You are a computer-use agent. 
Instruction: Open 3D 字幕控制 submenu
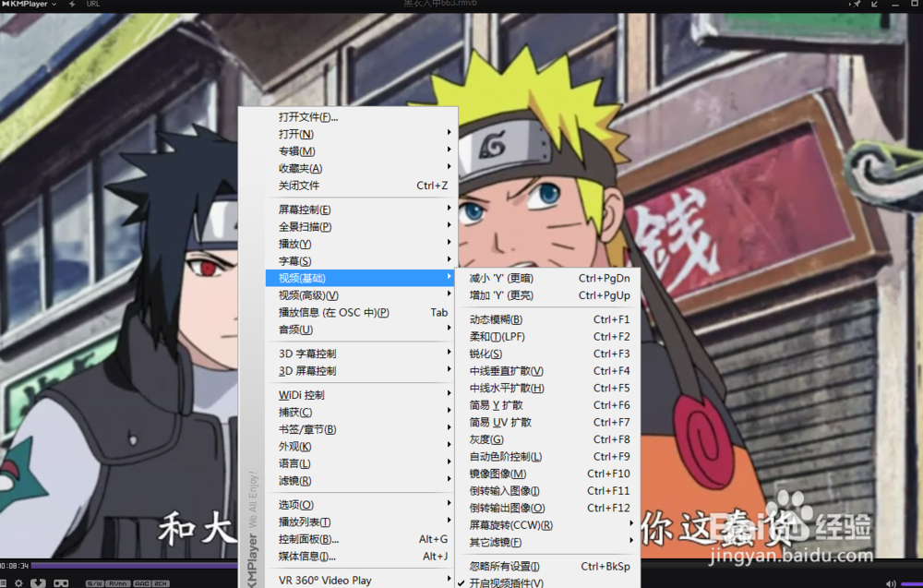[x=362, y=354]
